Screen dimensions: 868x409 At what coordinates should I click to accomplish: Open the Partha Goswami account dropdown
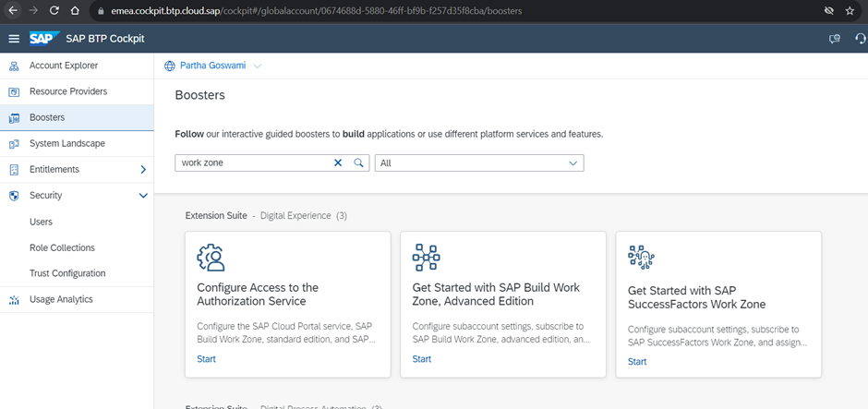click(x=213, y=66)
